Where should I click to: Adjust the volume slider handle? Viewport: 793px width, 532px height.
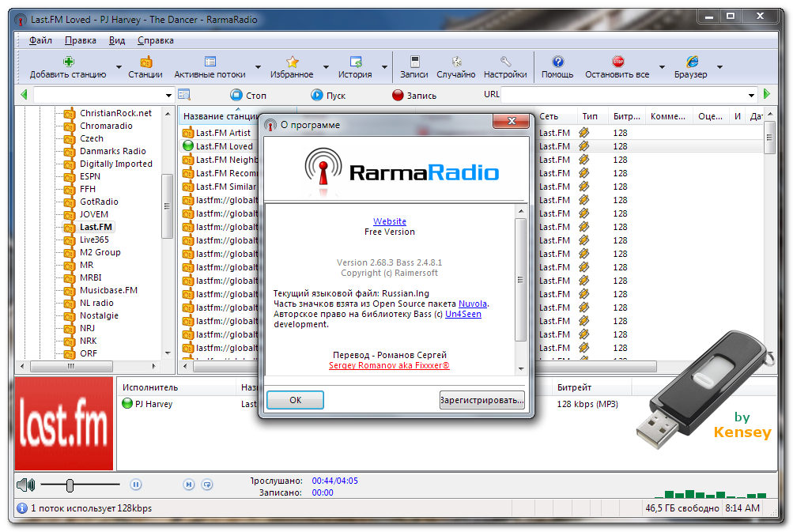(70, 485)
